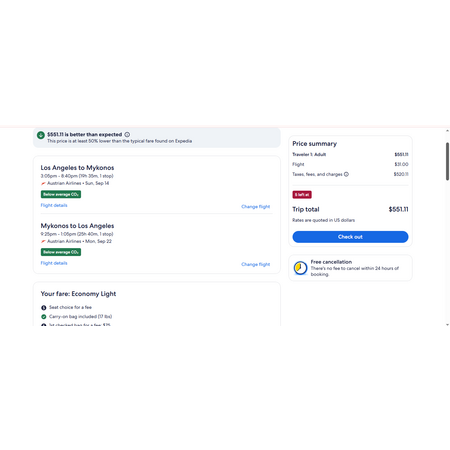The height and width of the screenshot is (450, 450).
Task: Click Austrian Airlines logo on Mykonos to Los Angeles flight
Action: pos(43,241)
